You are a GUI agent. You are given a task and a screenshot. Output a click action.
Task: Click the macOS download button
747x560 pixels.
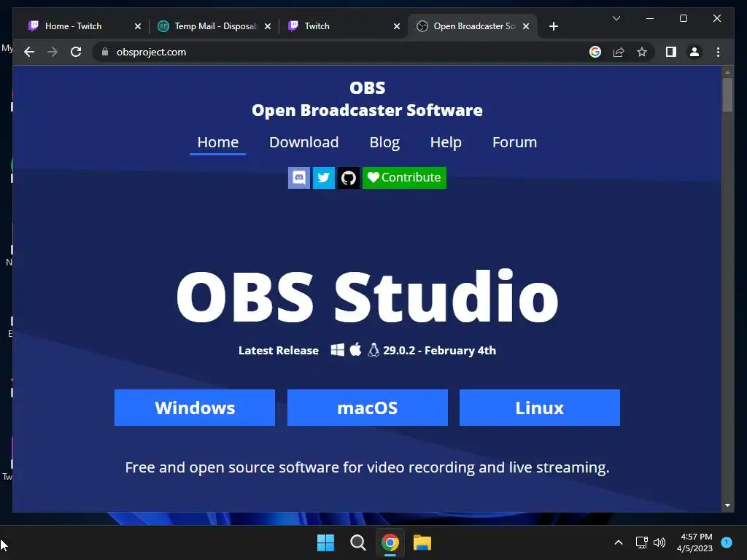click(368, 408)
